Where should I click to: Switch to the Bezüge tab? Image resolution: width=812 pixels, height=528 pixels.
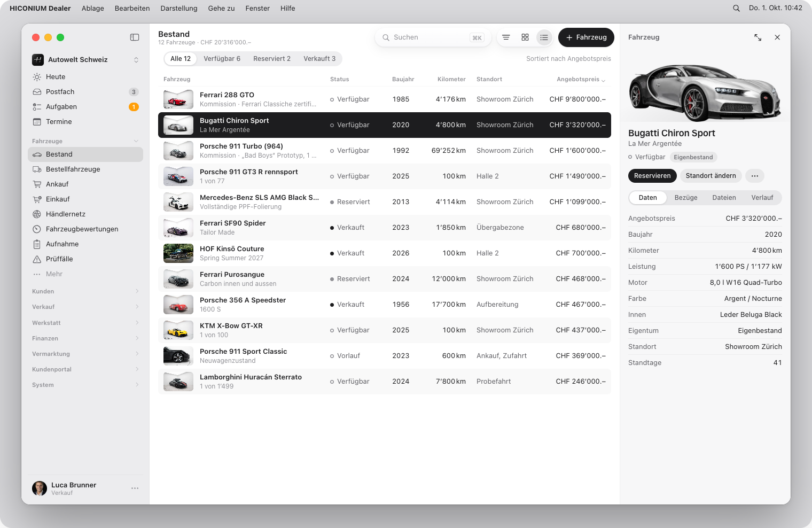pyautogui.click(x=686, y=198)
